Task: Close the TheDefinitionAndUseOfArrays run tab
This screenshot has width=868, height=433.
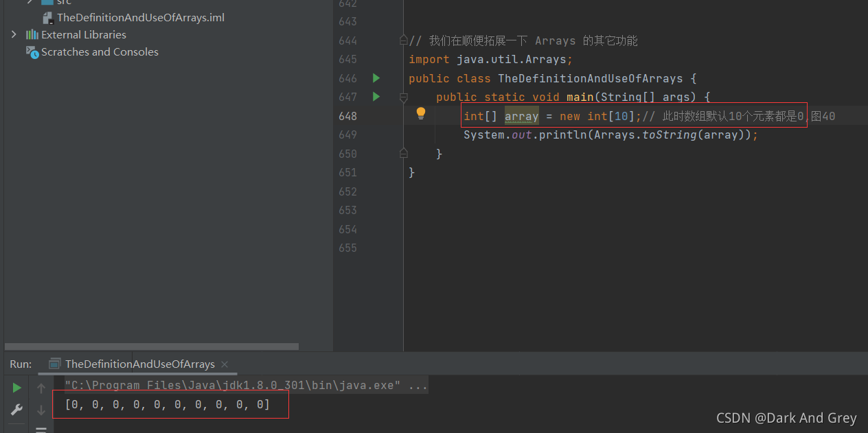Action: [225, 364]
